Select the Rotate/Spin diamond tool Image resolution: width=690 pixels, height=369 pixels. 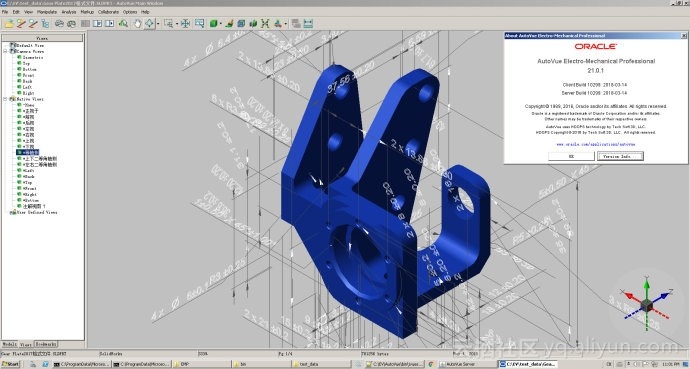click(x=150, y=24)
